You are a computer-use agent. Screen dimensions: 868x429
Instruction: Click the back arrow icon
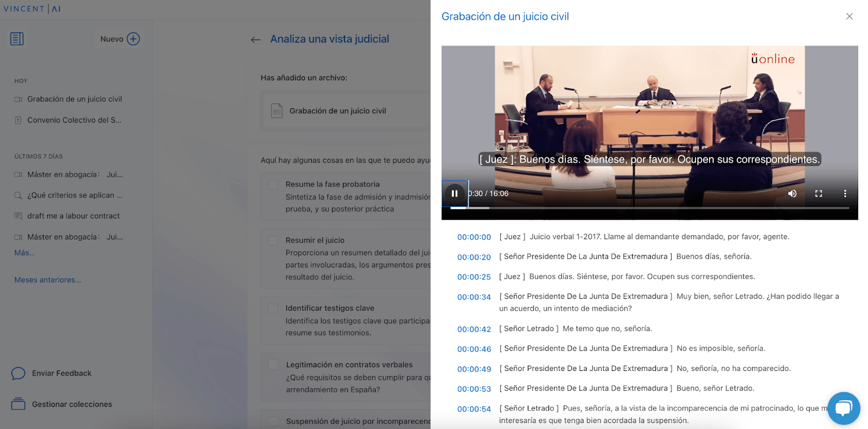click(x=256, y=40)
